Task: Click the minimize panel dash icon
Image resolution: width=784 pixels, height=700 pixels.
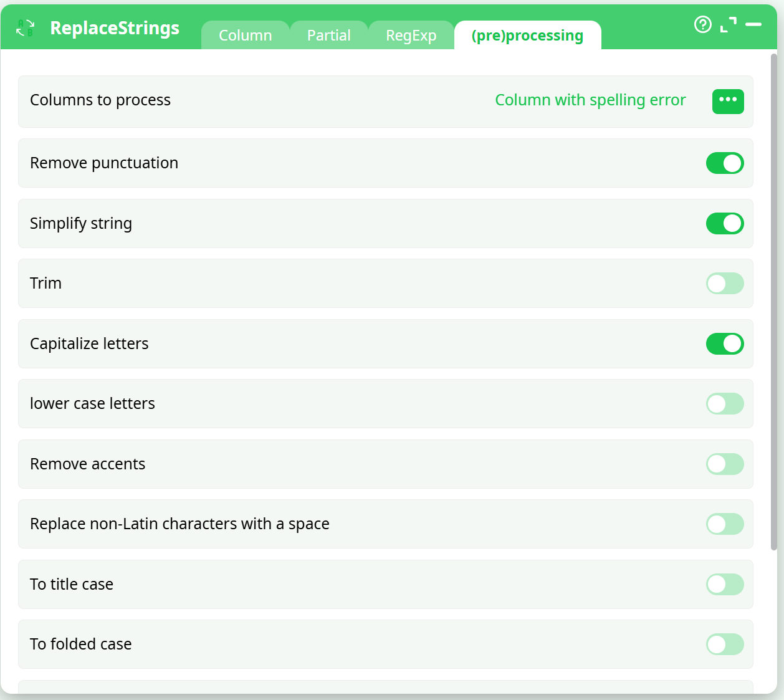Action: tap(753, 24)
